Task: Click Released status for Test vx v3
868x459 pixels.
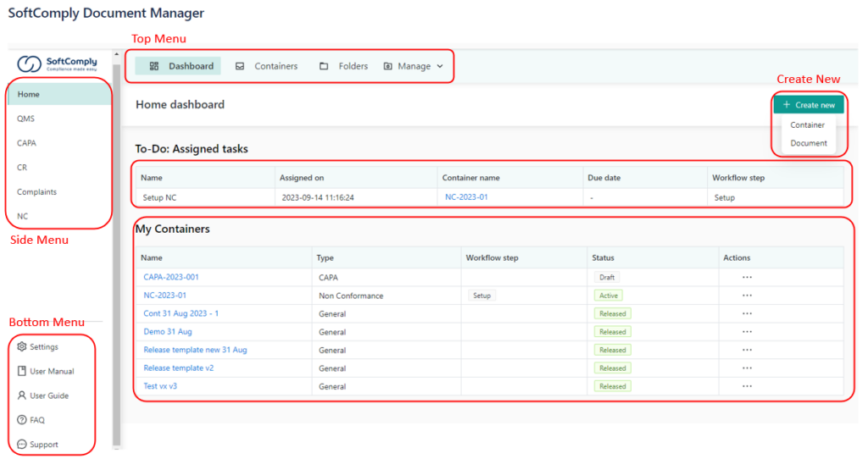Action: click(x=612, y=386)
